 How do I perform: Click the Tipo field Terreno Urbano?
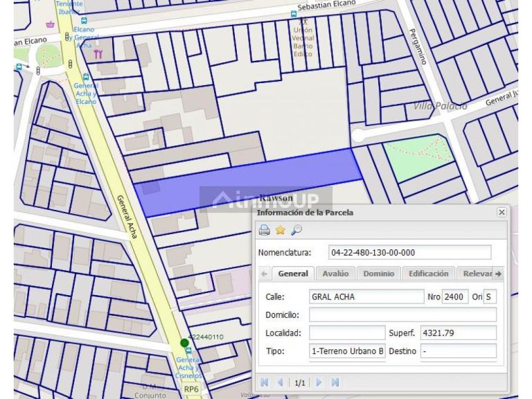click(x=347, y=351)
